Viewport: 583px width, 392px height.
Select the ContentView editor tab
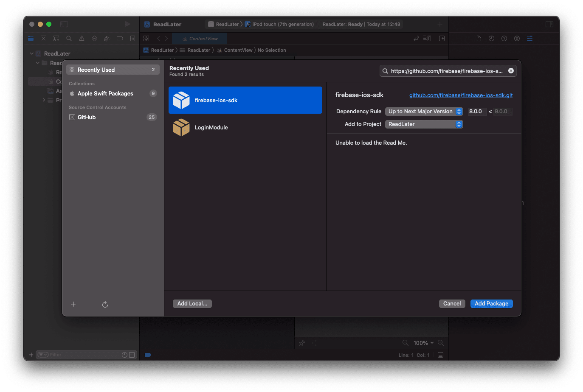click(200, 39)
